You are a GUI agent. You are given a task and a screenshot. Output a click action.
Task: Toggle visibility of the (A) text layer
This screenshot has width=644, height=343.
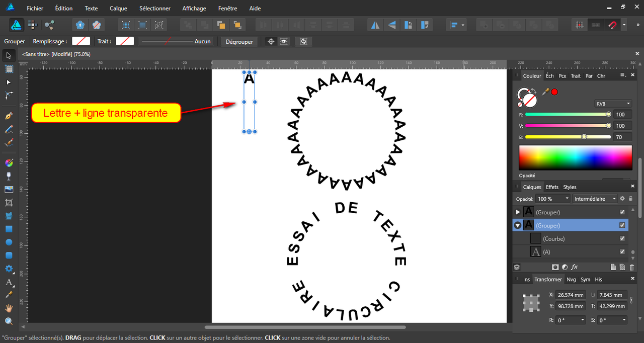click(622, 251)
